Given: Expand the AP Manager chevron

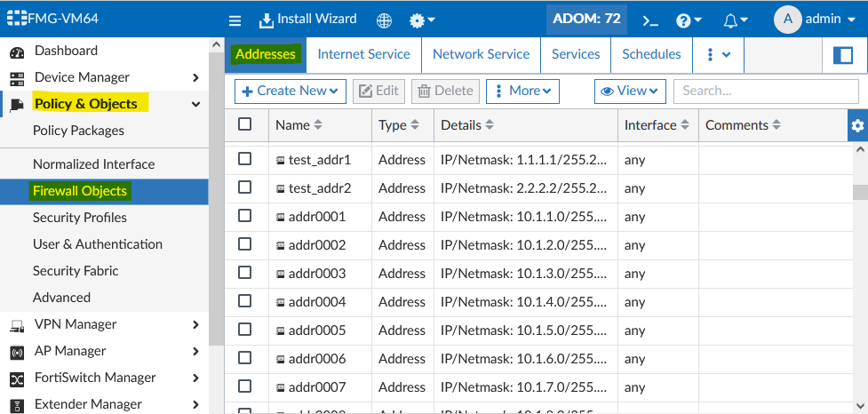Looking at the screenshot, I should click(195, 352).
